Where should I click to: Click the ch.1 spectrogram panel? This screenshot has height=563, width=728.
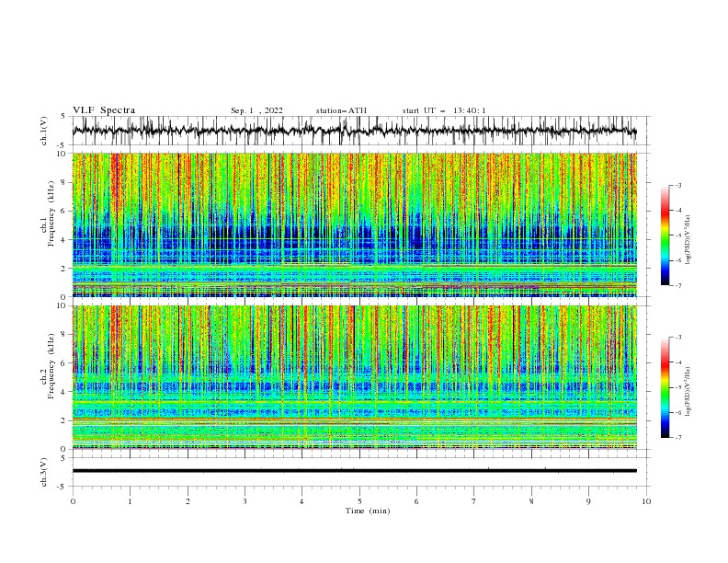pyautogui.click(x=355, y=224)
